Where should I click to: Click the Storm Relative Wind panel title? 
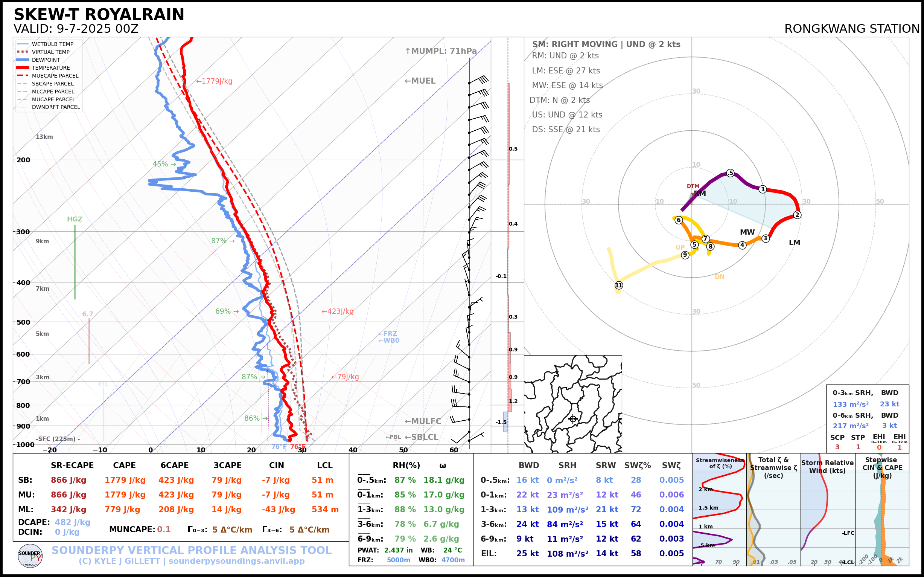click(827, 467)
